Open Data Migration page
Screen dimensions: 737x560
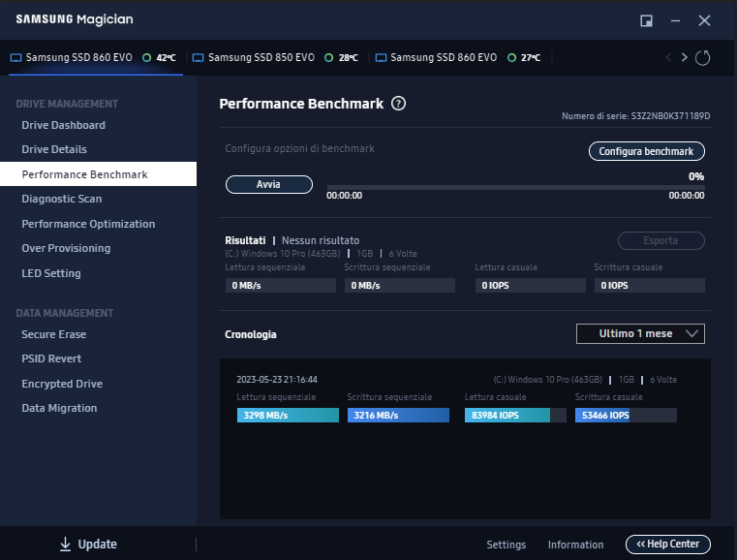coord(59,408)
